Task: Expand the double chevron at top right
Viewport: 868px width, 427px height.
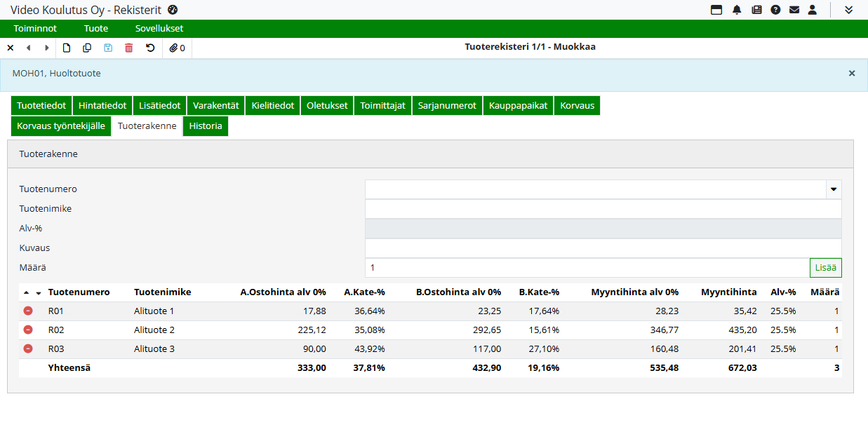Action: (848, 10)
